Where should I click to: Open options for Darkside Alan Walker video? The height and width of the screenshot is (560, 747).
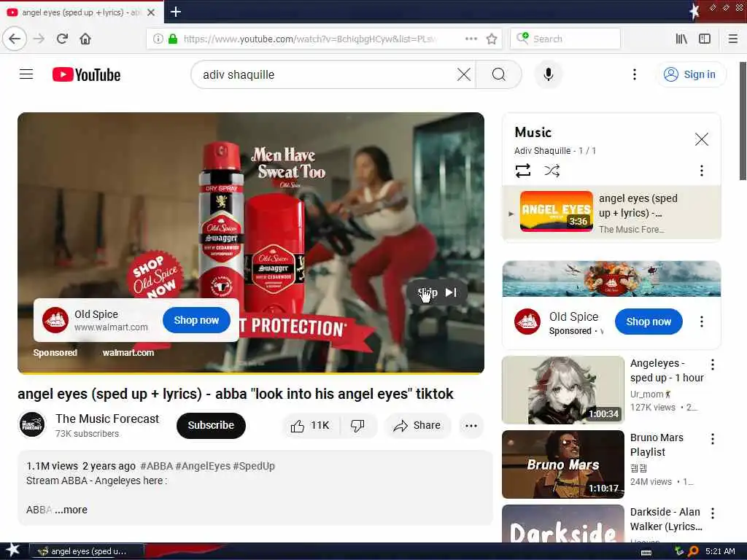712,513
